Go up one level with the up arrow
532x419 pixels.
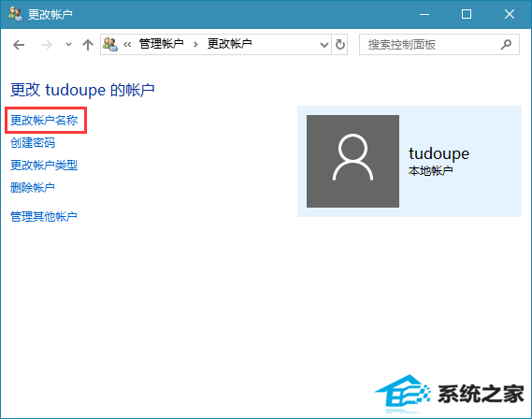pos(88,45)
